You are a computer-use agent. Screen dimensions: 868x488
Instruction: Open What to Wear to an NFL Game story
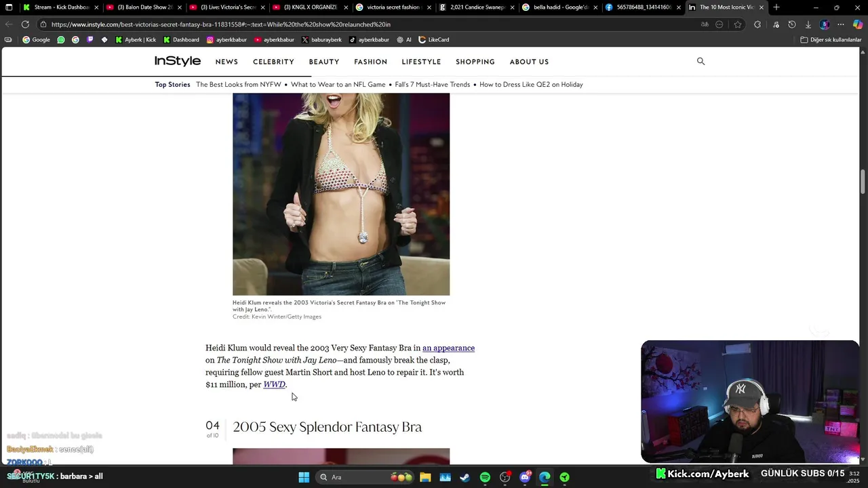coord(338,85)
